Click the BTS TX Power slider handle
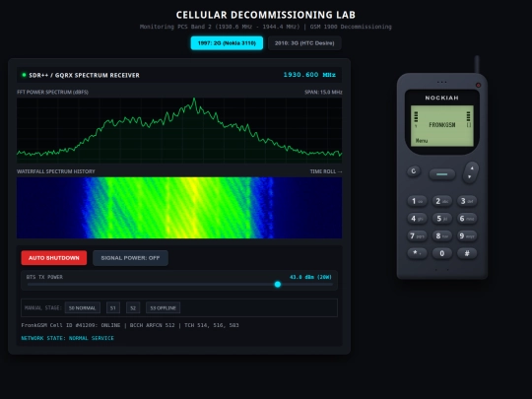Screen dimensions: 532x399 (278, 285)
